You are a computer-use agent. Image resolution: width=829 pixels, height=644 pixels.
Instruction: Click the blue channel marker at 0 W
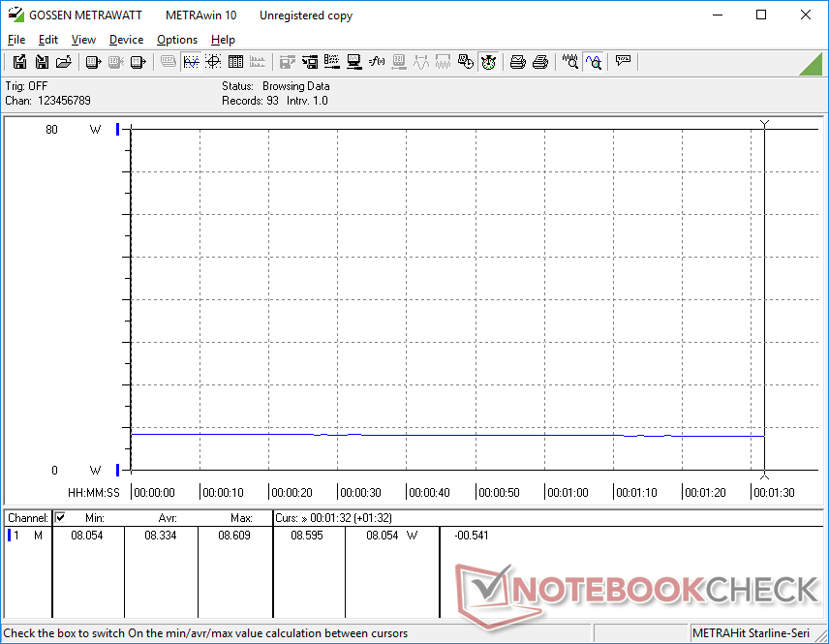point(117,470)
